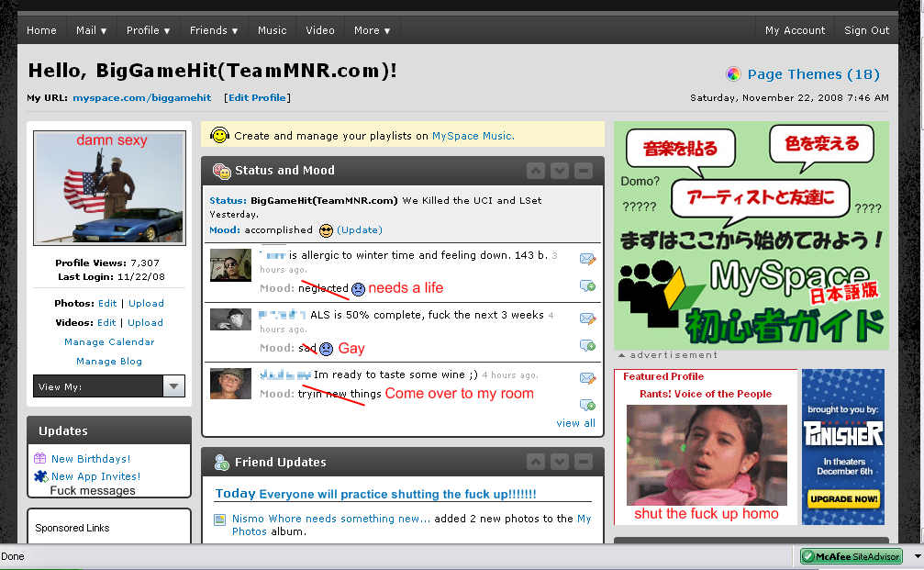Screen dimensions: 924x570
Task: Open Nismo Whore needs something new link
Action: [331, 519]
